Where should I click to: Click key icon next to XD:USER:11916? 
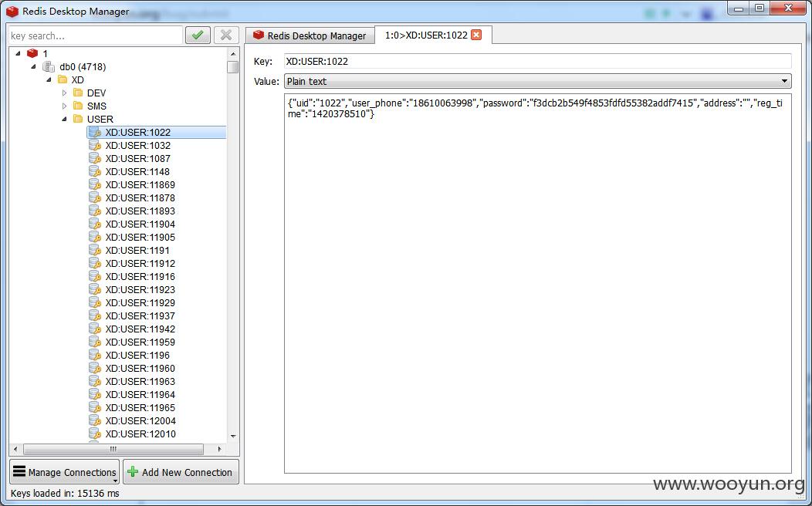click(95, 276)
